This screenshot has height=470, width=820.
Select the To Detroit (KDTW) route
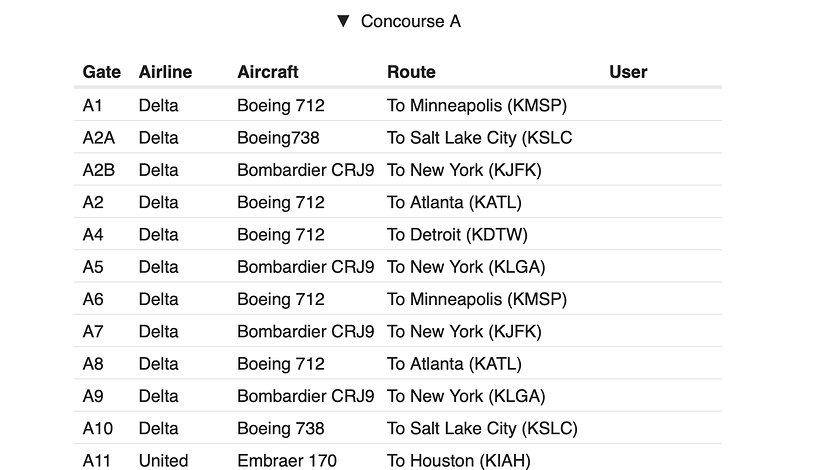pyautogui.click(x=457, y=235)
